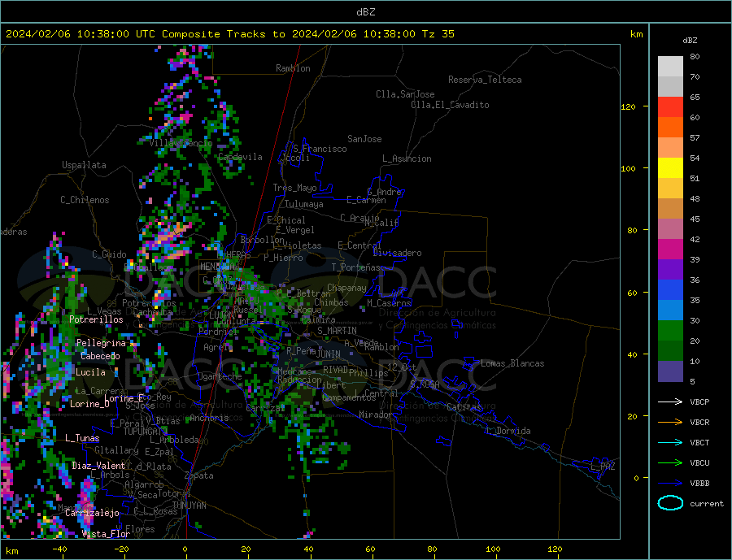Viewport: 732px width, 560px height.
Task: Click the Clla.El_Cavadito map label
Action: (x=450, y=105)
